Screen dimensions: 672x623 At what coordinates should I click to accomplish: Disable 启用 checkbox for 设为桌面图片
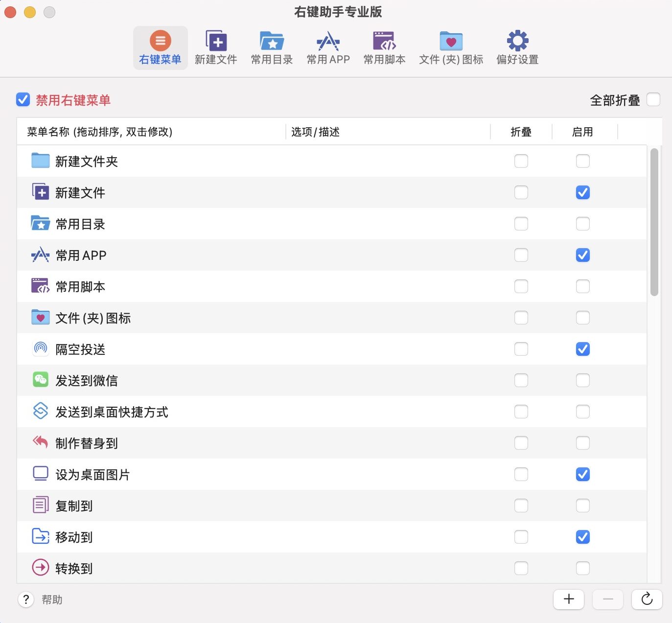pyautogui.click(x=582, y=474)
